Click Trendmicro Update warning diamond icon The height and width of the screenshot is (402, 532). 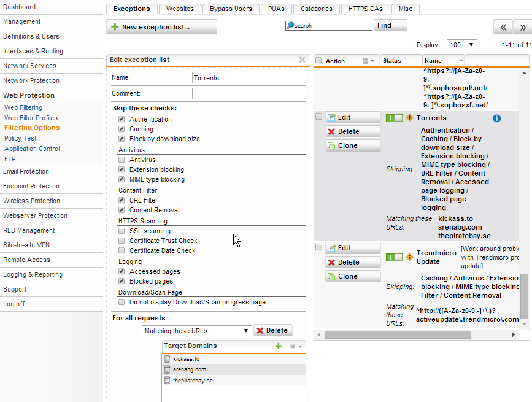point(409,257)
